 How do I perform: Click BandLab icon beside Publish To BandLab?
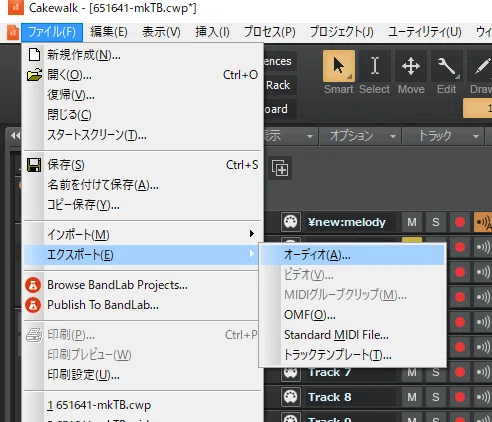pyautogui.click(x=33, y=305)
